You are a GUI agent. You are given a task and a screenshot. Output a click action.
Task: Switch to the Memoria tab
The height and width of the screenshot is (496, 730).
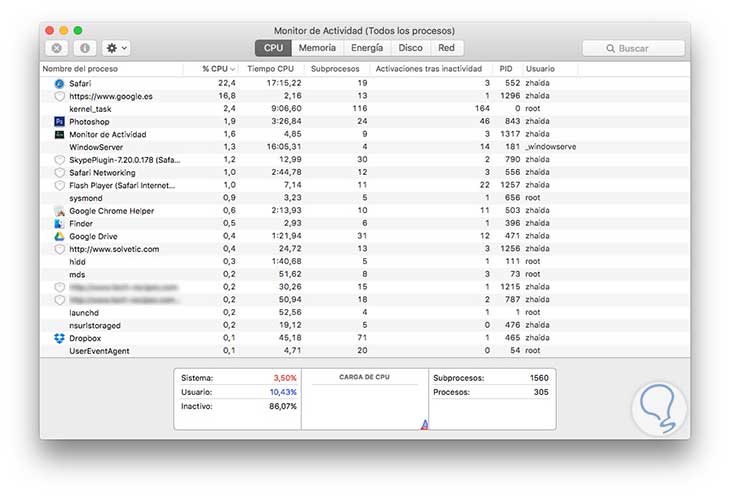pos(317,47)
